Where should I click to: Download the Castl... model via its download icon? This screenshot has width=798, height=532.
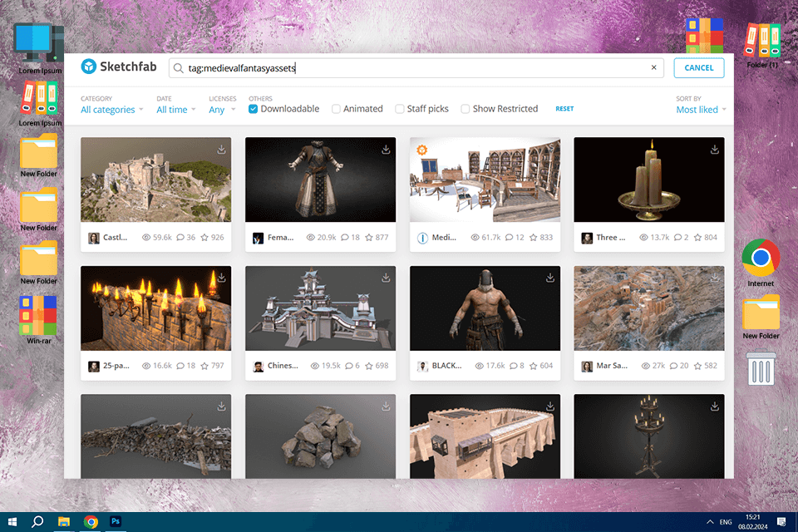(221, 149)
